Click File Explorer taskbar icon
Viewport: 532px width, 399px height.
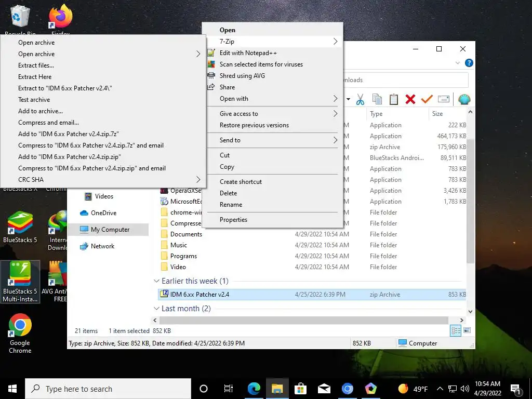pos(277,389)
